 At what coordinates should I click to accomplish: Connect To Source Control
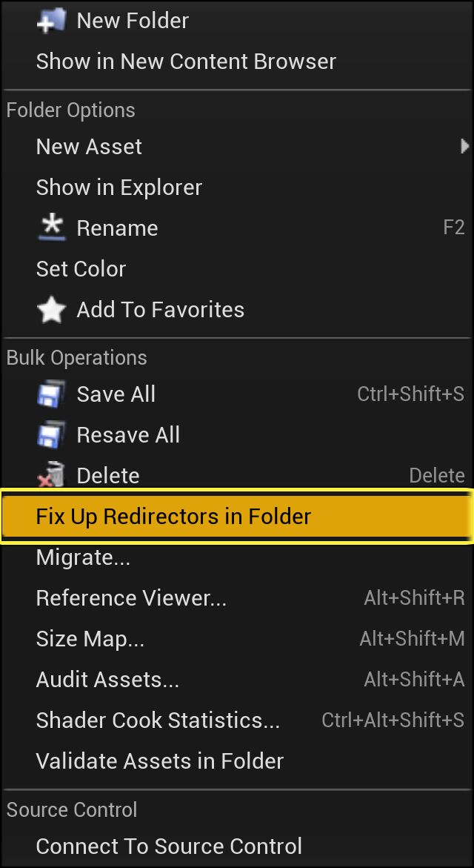pos(169,846)
